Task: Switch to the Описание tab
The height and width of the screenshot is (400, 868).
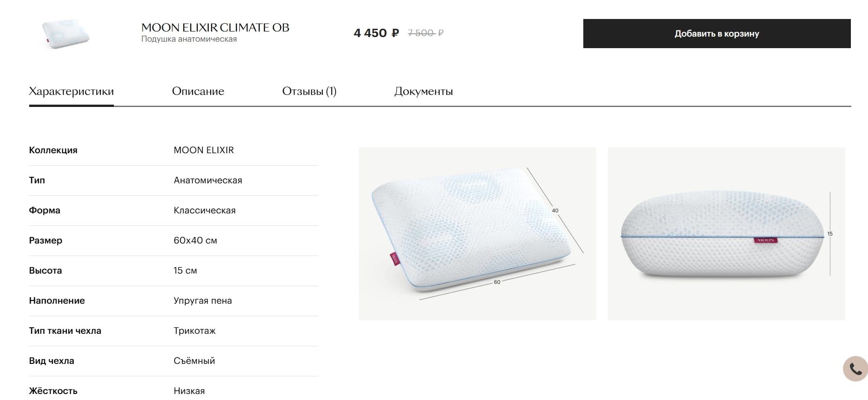Action: tap(198, 91)
